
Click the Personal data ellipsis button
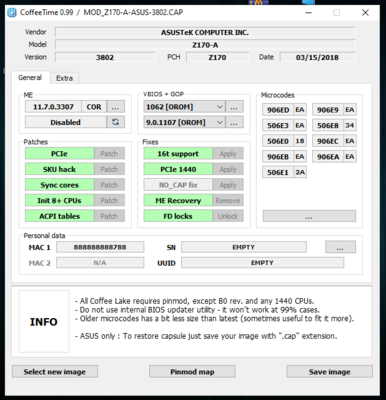pyautogui.click(x=340, y=247)
